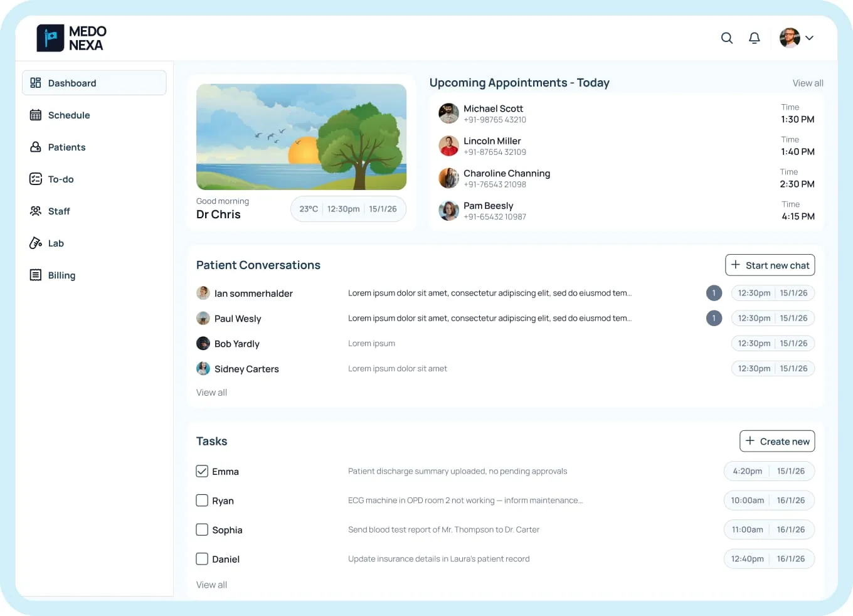This screenshot has width=853, height=616.
Task: Select the Patients icon in sidebar
Action: tap(36, 147)
